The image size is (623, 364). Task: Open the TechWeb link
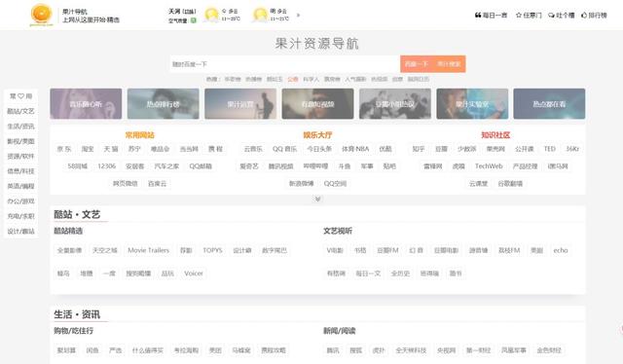pyautogui.click(x=489, y=166)
